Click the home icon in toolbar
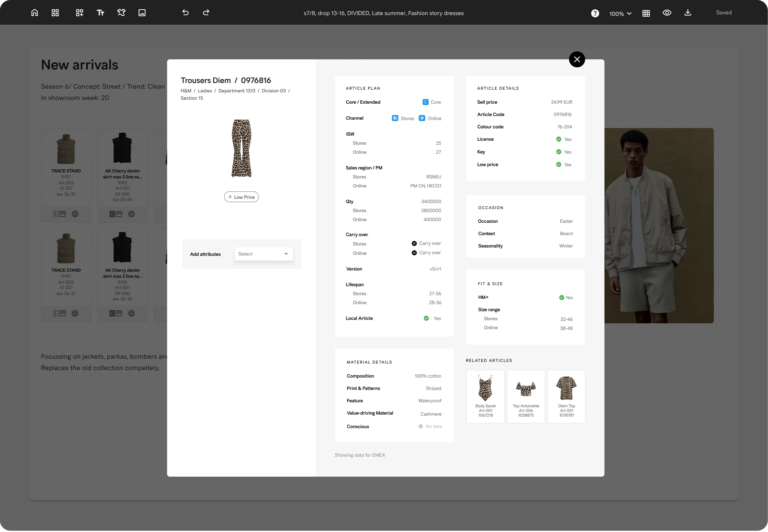The height and width of the screenshot is (532, 768). click(35, 13)
